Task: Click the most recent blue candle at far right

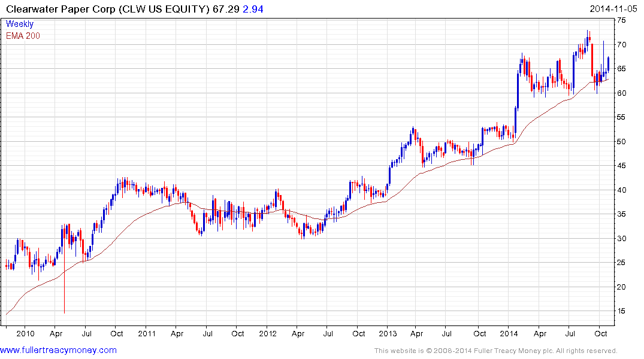Action: tap(608, 63)
